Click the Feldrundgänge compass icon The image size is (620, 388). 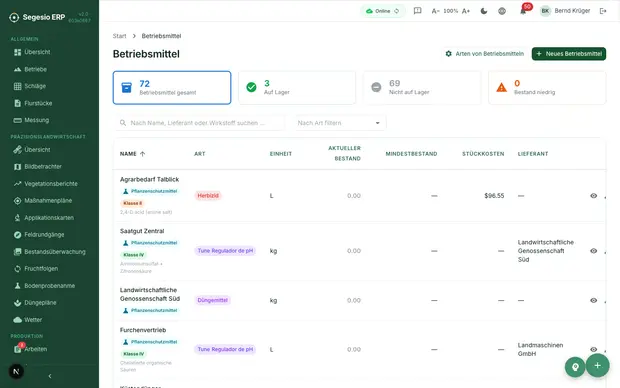[x=17, y=235]
